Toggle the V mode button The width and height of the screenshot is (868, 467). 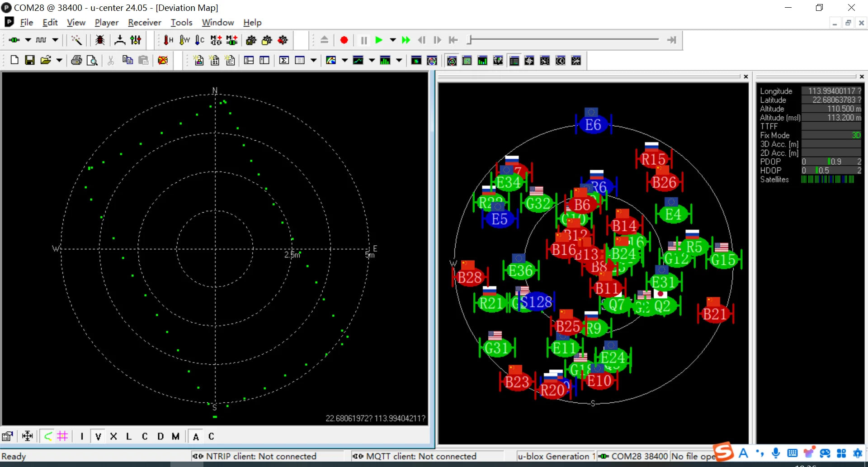(98, 436)
